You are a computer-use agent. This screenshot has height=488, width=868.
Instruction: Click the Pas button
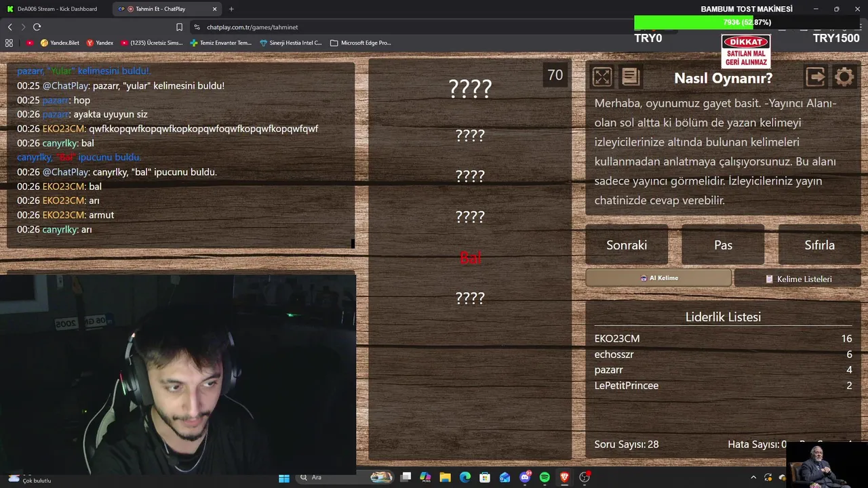[x=723, y=245]
